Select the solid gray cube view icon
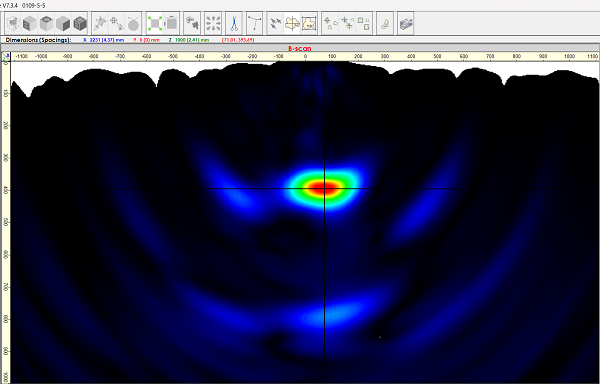The image size is (600, 384). click(x=63, y=24)
